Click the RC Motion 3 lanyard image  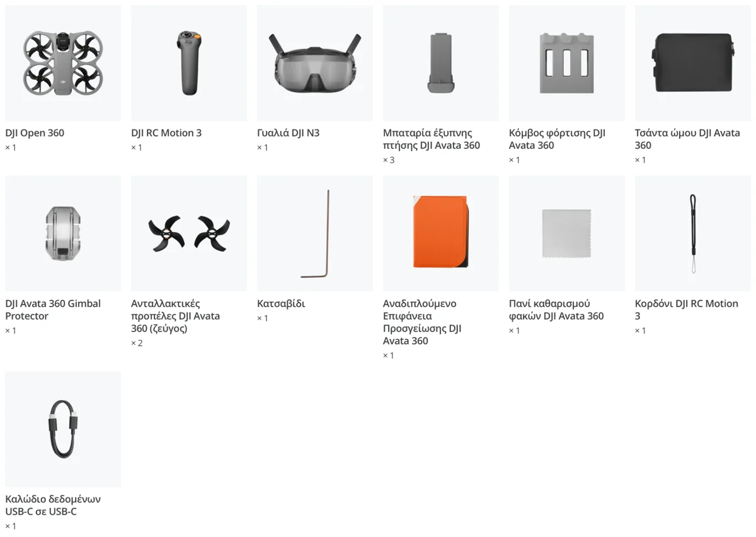[693, 234]
